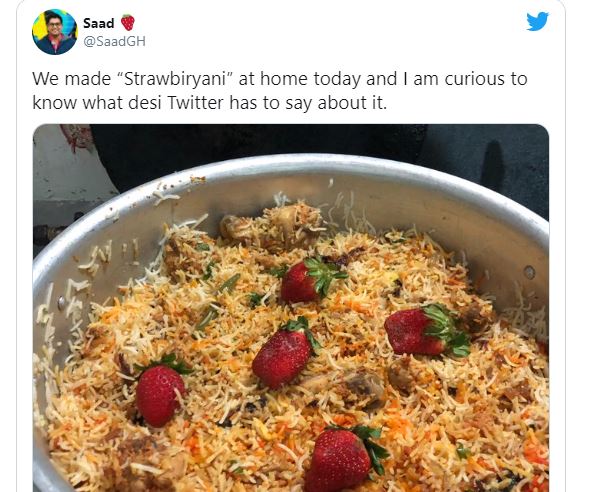Image resolution: width=614 pixels, height=492 pixels.
Task: Click the bottom strawberry in the photo
Action: (345, 458)
